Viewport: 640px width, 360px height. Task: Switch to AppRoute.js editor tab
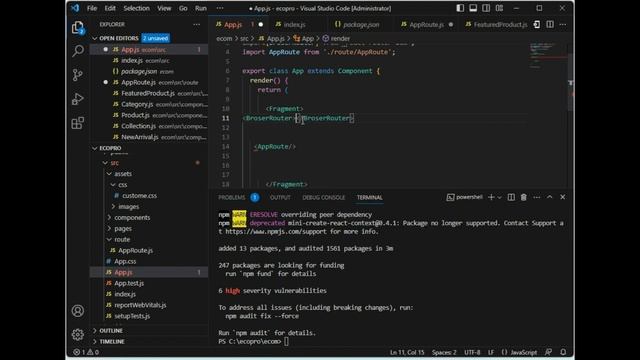click(427, 24)
